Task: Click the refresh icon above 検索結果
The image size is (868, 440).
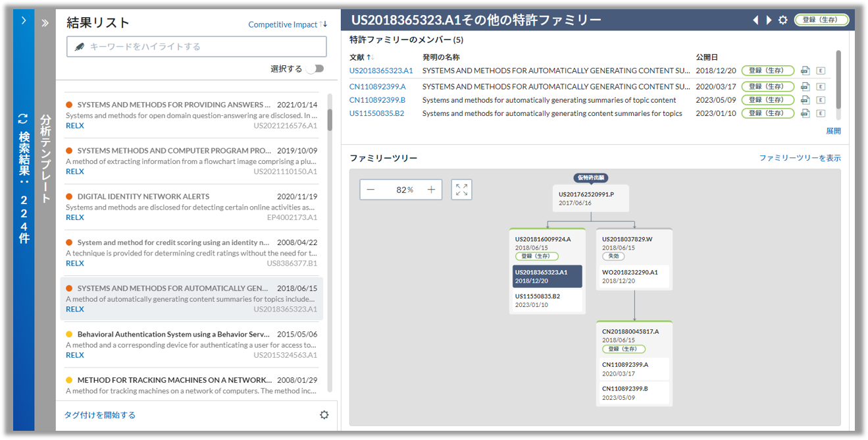Action: tap(23, 119)
